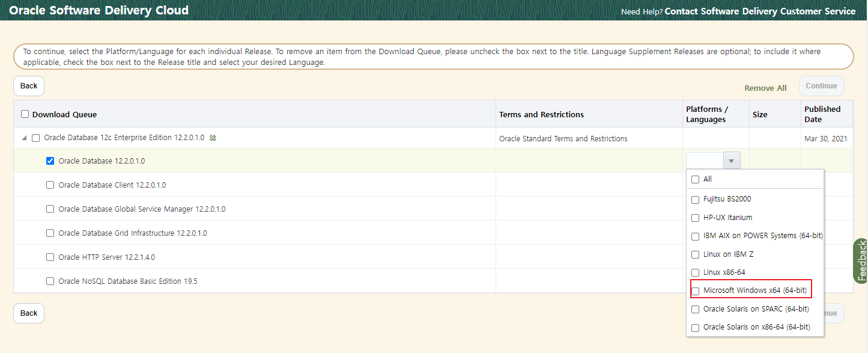Open the Platforms dropdown arrow for Oracle Database 12.2.0.1.0
Viewport: 868px width, 353px height.
(731, 161)
